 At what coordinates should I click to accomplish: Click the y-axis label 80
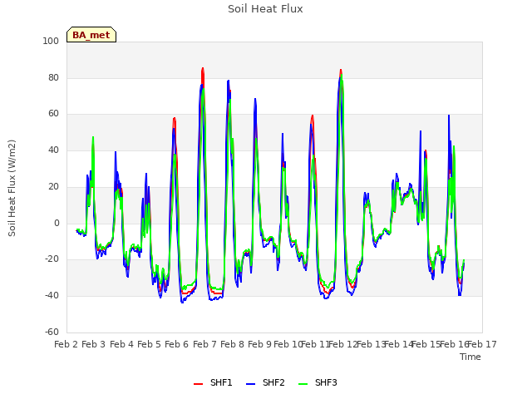click(x=53, y=77)
